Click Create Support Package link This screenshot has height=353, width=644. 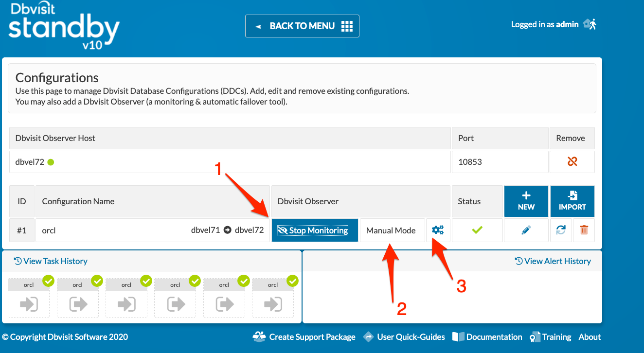[x=304, y=337]
